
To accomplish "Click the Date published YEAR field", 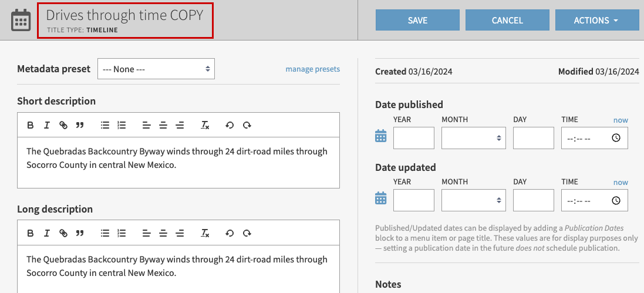I will [414, 138].
